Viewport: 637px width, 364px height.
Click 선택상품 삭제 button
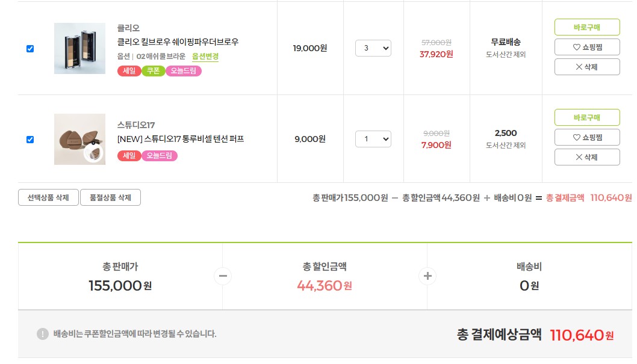point(48,197)
